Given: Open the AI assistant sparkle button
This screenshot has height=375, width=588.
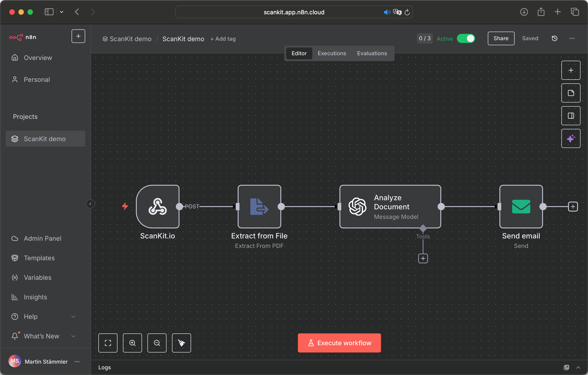Looking at the screenshot, I should [x=571, y=138].
